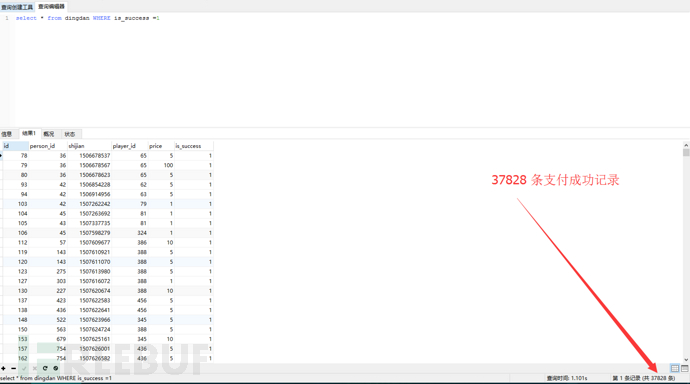This screenshot has width=690, height=384.
Task: Select the row with id 112
Action: pos(107,242)
